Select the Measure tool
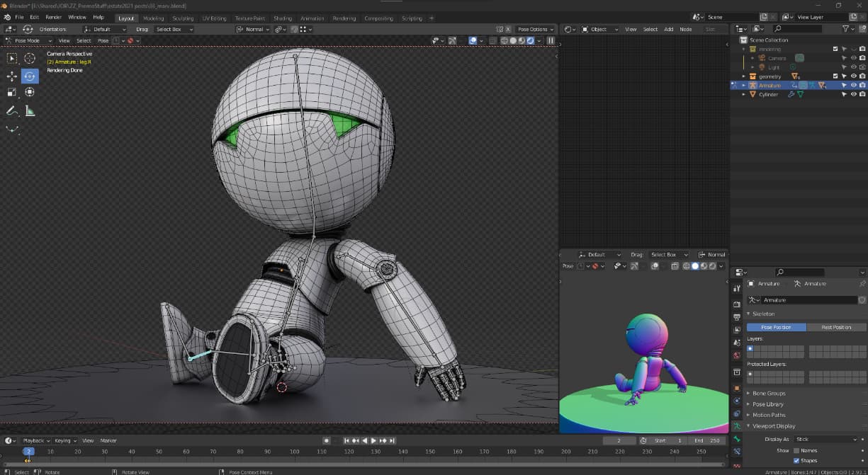The image size is (868, 475). pyautogui.click(x=30, y=110)
